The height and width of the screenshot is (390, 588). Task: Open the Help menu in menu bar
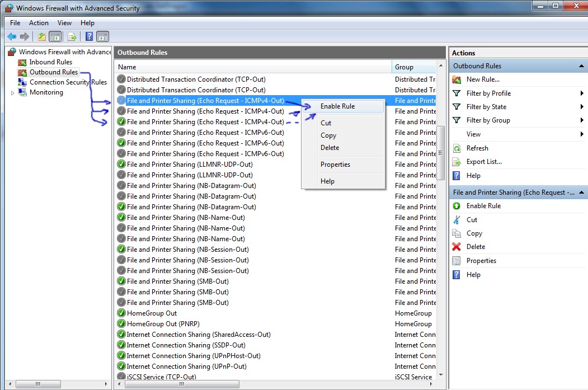point(87,23)
